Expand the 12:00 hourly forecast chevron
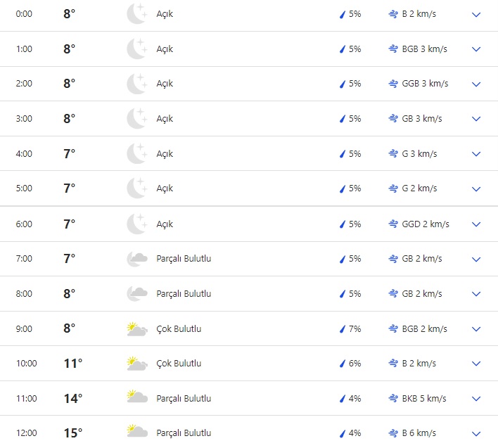 (476, 433)
